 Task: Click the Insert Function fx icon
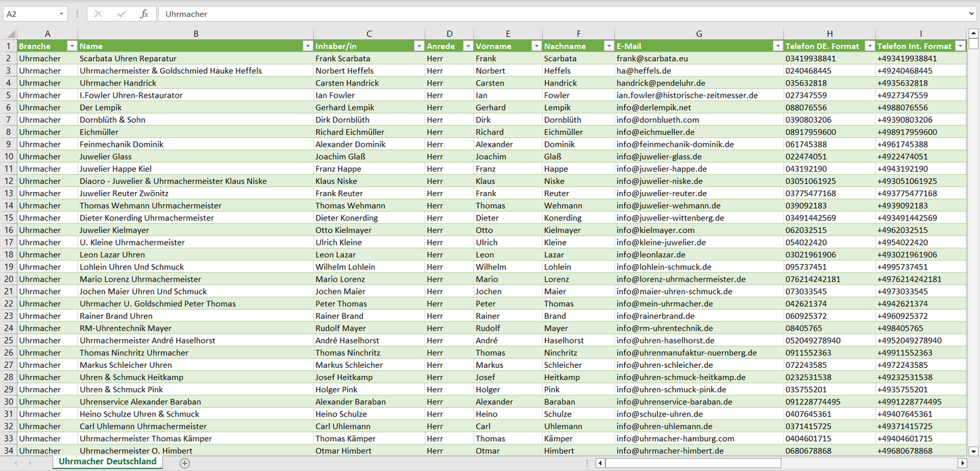144,14
